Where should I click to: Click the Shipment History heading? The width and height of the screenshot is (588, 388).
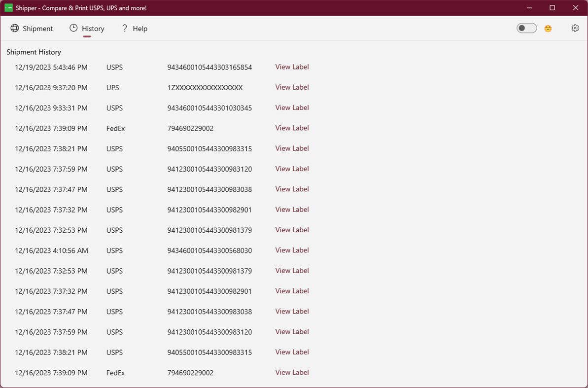pyautogui.click(x=34, y=52)
